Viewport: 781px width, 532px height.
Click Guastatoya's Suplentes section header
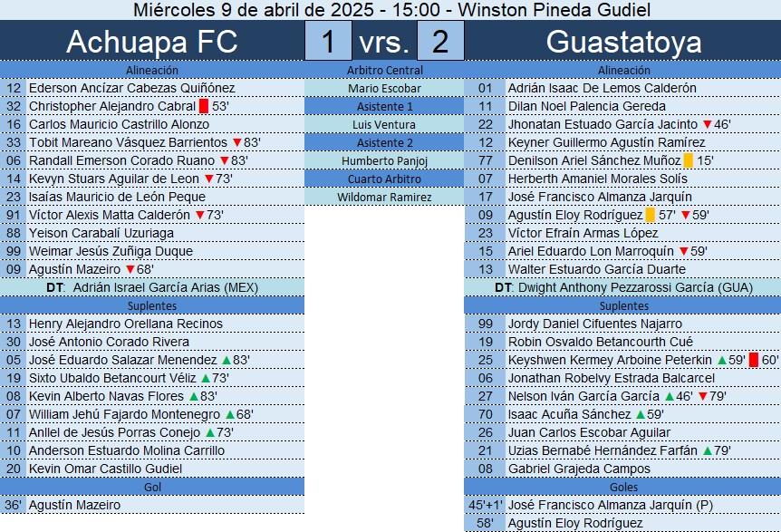pyautogui.click(x=623, y=305)
